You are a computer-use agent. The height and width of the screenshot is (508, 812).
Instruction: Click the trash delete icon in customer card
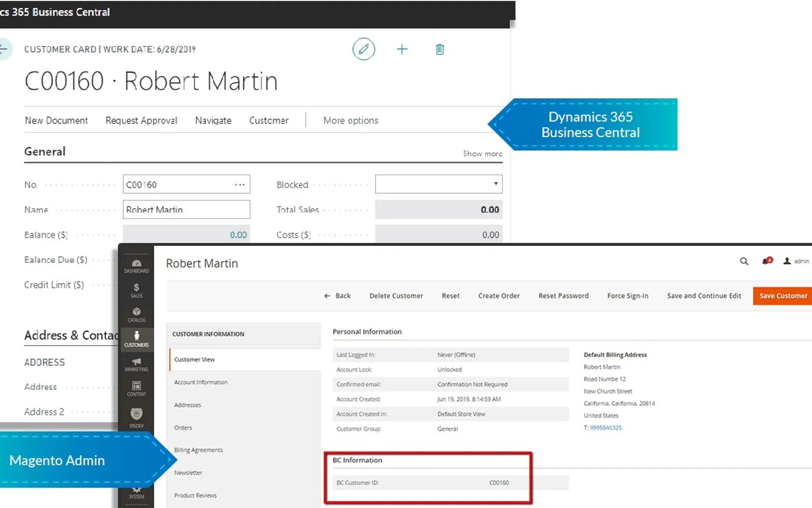click(x=440, y=49)
